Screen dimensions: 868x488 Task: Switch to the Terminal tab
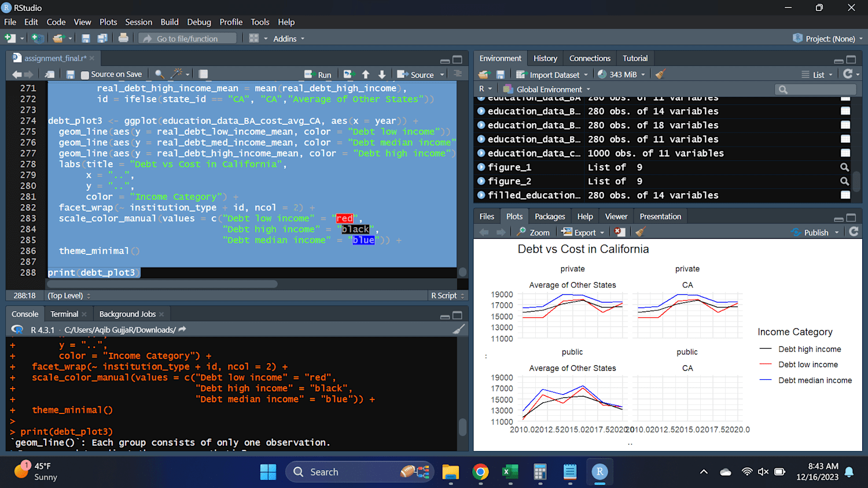pos(64,314)
